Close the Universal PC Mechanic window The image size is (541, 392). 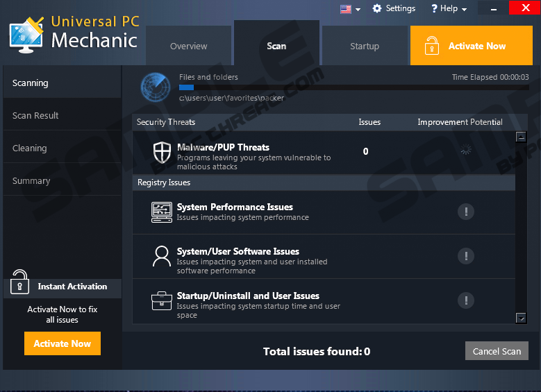click(525, 8)
